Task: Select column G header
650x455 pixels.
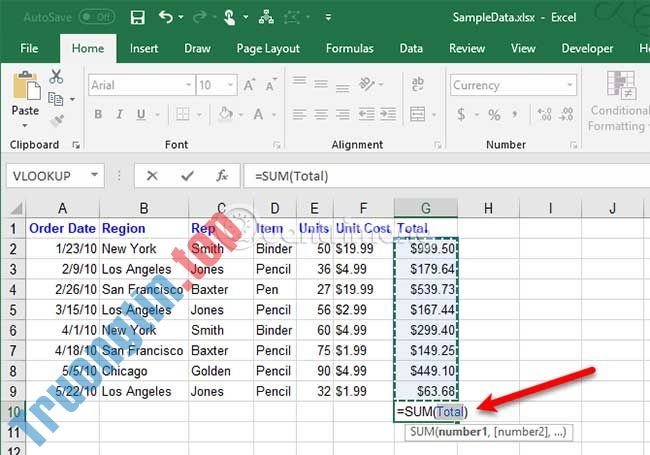Action: point(426,208)
